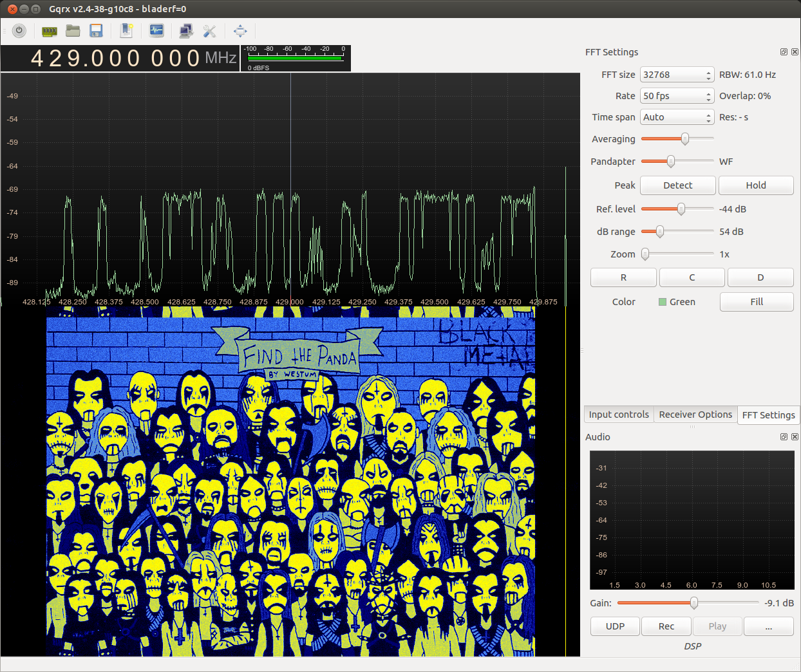Click the Ref. level slider handle
This screenshot has height=672, width=801.
(681, 209)
